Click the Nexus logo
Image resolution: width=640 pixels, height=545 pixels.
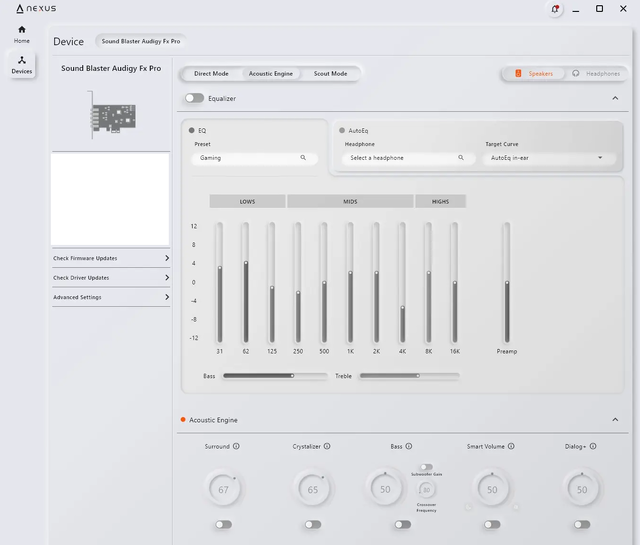point(36,9)
